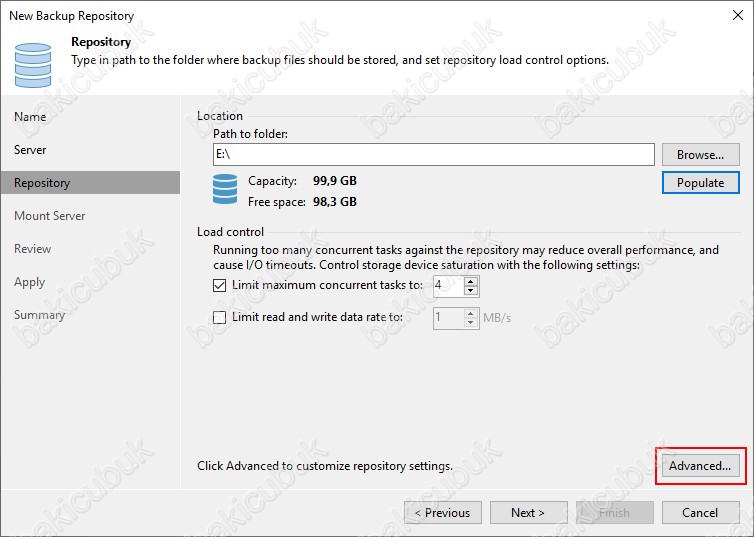Click the Limit read and write label
Image resolution: width=754 pixels, height=537 pixels.
click(317, 317)
